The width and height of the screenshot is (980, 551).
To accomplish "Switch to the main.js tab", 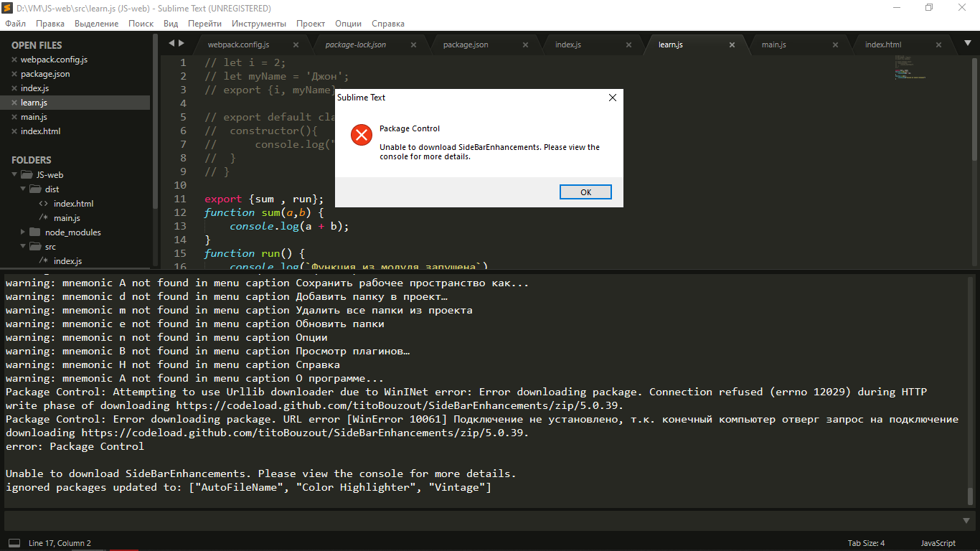I will click(773, 44).
